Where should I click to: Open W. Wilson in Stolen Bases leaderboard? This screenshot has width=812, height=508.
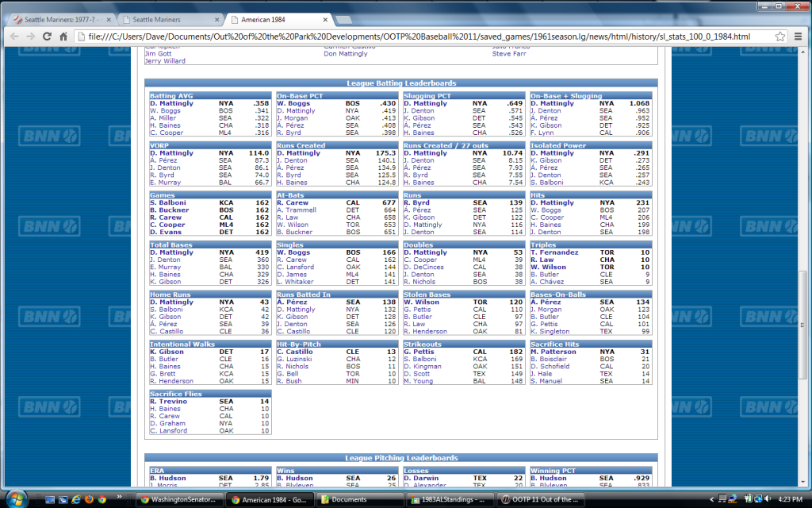[x=421, y=302]
